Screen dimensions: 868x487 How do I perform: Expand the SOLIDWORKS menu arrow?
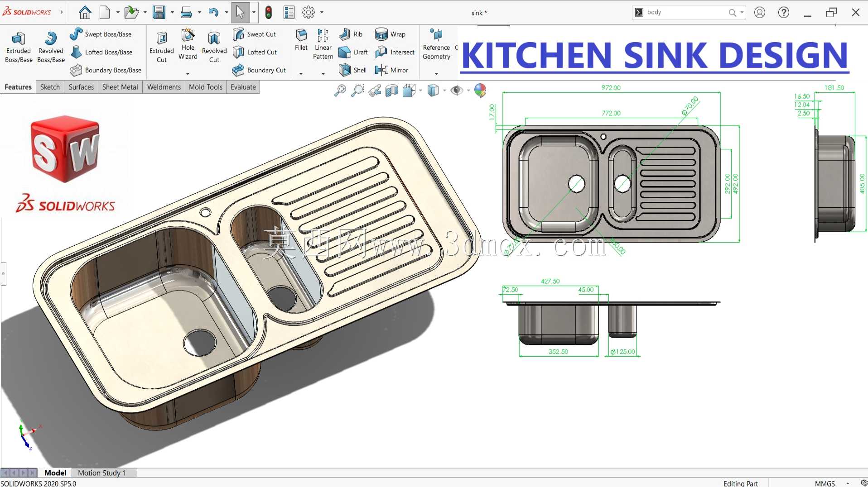(x=62, y=12)
